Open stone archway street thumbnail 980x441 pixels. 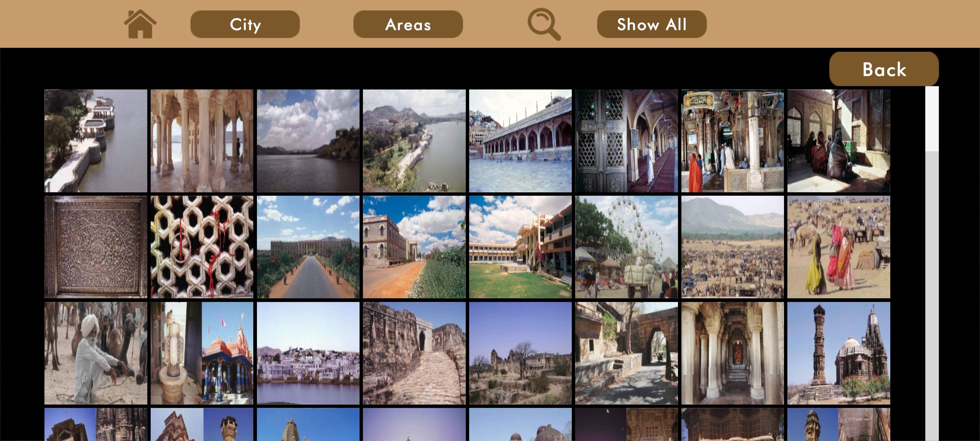point(627,353)
